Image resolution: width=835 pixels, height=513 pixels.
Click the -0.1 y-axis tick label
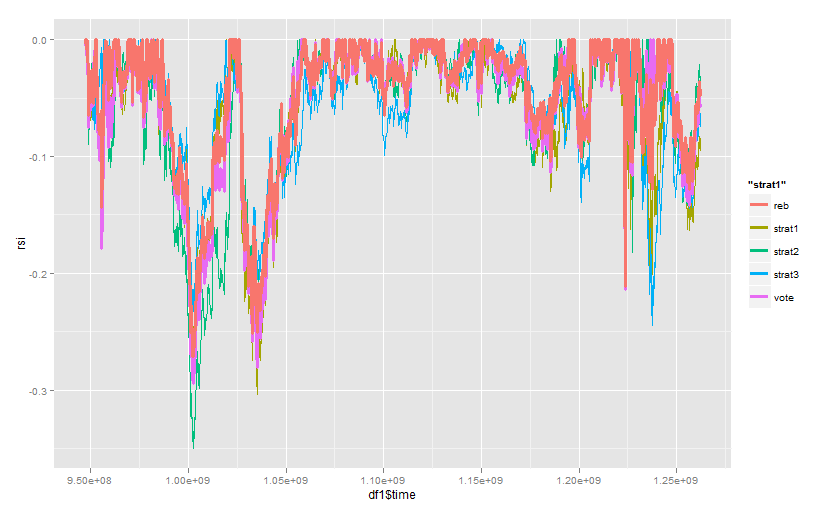37,157
